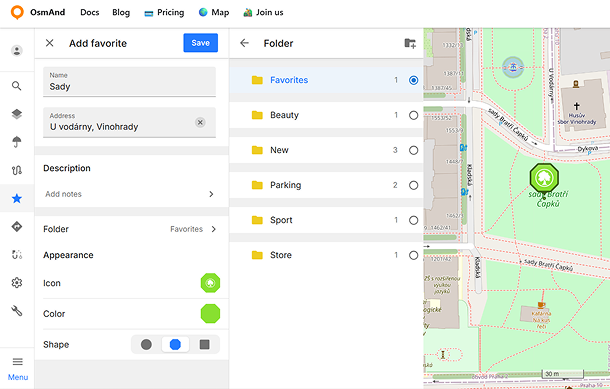Open the user account icon in sidebar
The height and width of the screenshot is (389, 610).
pos(17,51)
